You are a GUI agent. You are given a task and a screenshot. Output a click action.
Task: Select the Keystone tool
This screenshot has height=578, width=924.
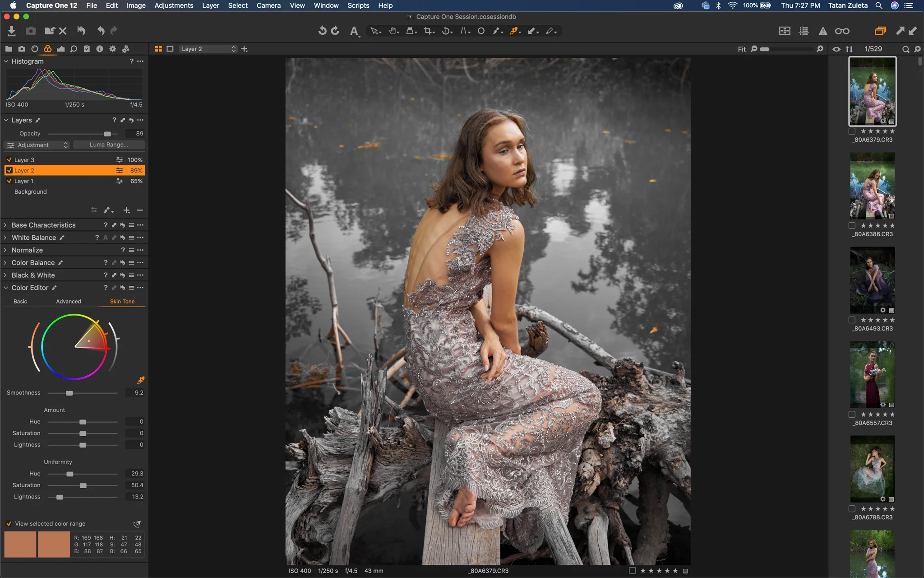465,31
